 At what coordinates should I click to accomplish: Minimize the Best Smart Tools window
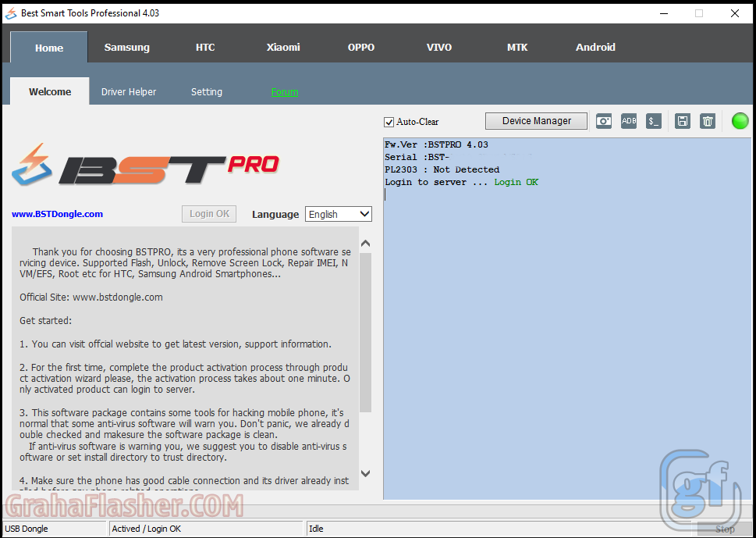click(664, 13)
